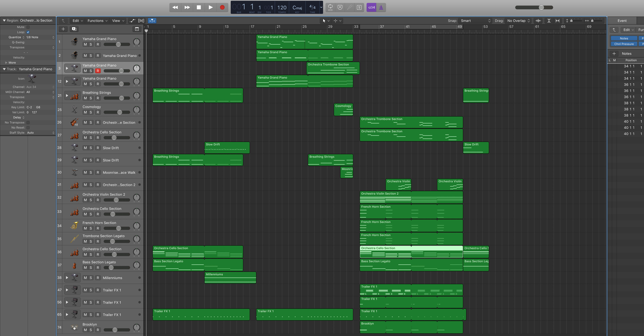This screenshot has height=336, width=644.
Task: Open the Snap dropdown menu
Action: (474, 20)
